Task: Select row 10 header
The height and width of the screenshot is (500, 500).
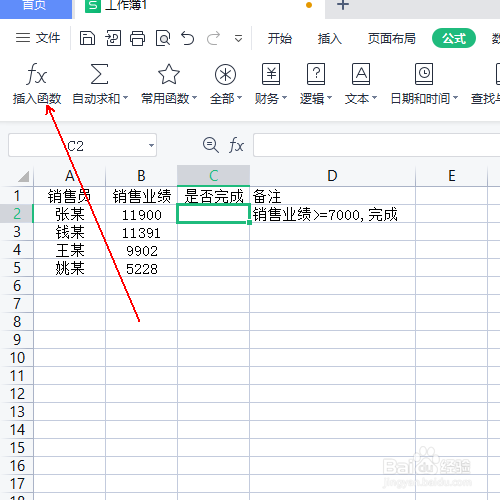Action: tap(17, 358)
